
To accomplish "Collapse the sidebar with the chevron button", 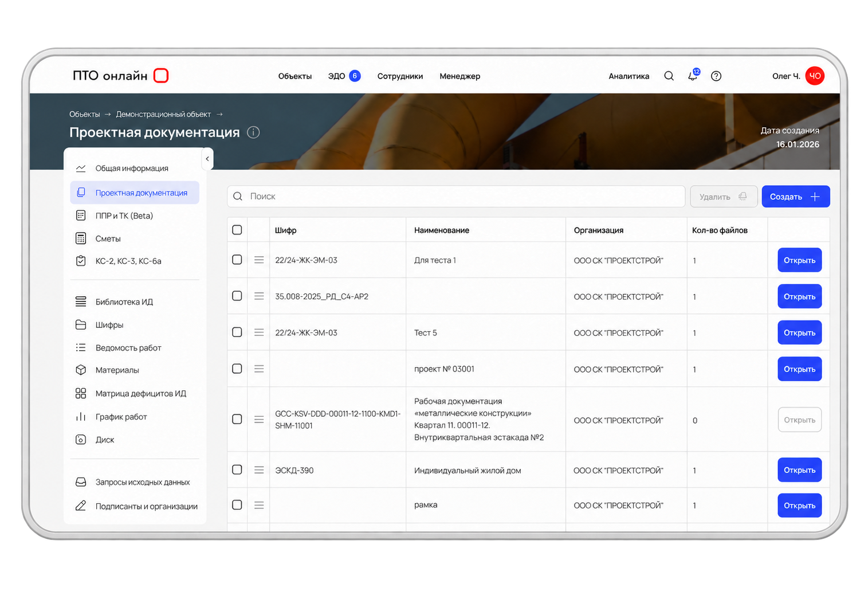I will (x=207, y=159).
